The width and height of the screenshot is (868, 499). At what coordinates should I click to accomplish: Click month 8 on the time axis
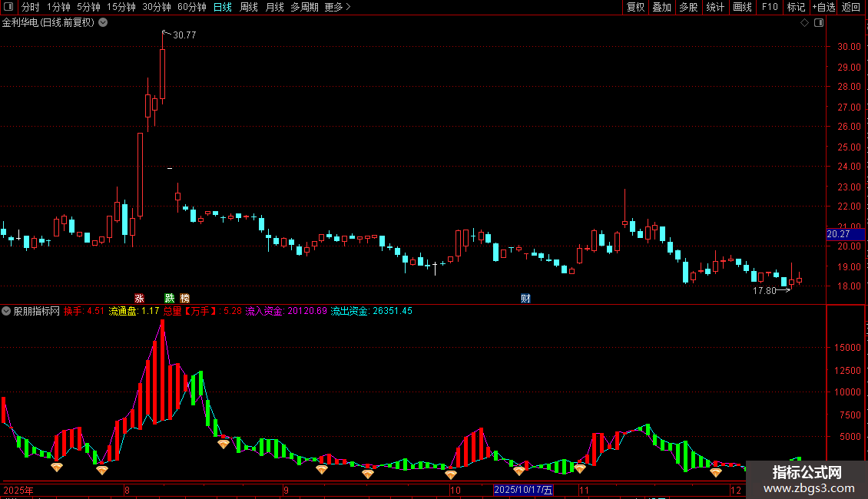(127, 490)
